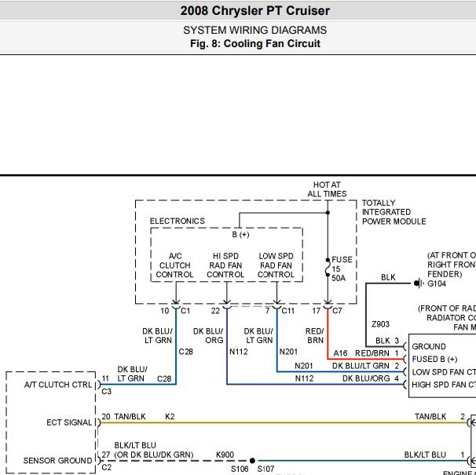This screenshot has width=476, height=475.
Task: Click 'GROUND' terminal on fan module
Action: [429, 346]
